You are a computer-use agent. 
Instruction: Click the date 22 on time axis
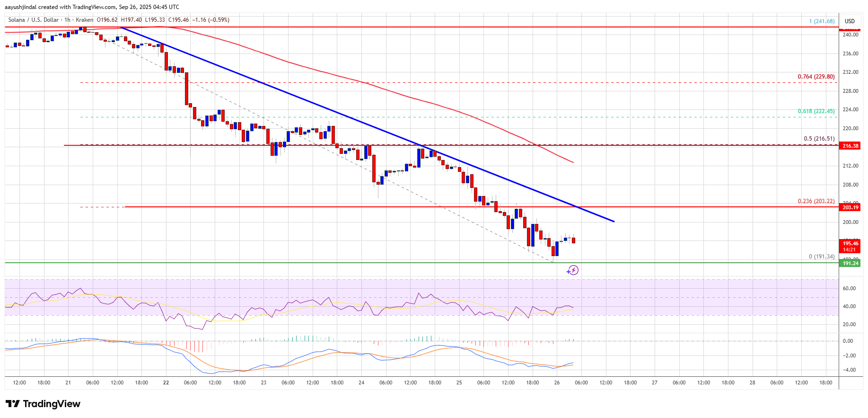[166, 382]
